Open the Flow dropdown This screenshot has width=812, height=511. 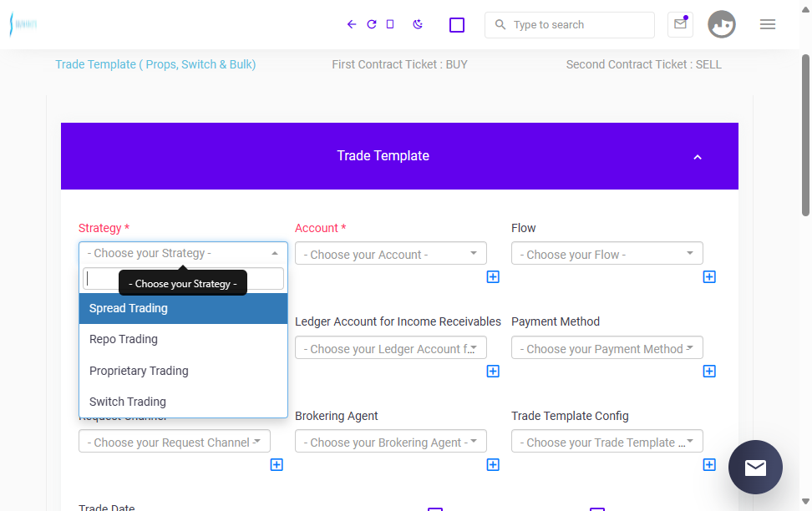[607, 253]
